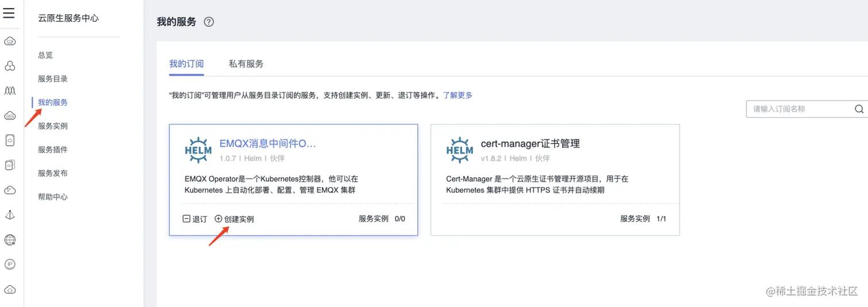Go to 服务实例 in the side menu
868x307 pixels.
coord(53,126)
